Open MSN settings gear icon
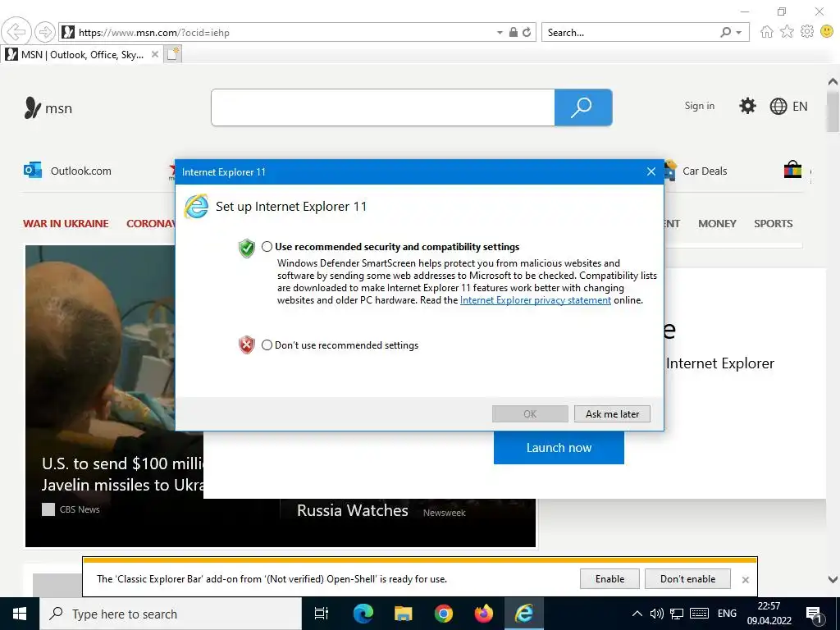 tap(747, 106)
